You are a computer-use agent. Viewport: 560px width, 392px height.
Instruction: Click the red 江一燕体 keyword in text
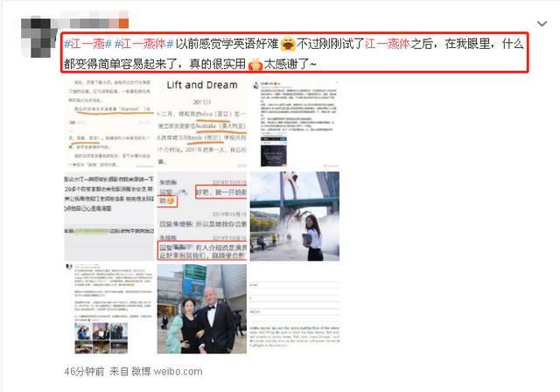pyautogui.click(x=387, y=44)
